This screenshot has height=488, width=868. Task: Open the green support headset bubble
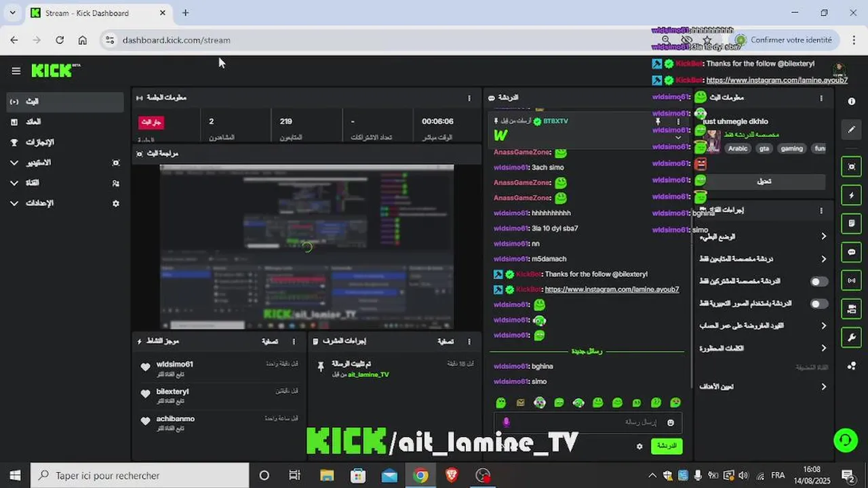click(x=846, y=441)
